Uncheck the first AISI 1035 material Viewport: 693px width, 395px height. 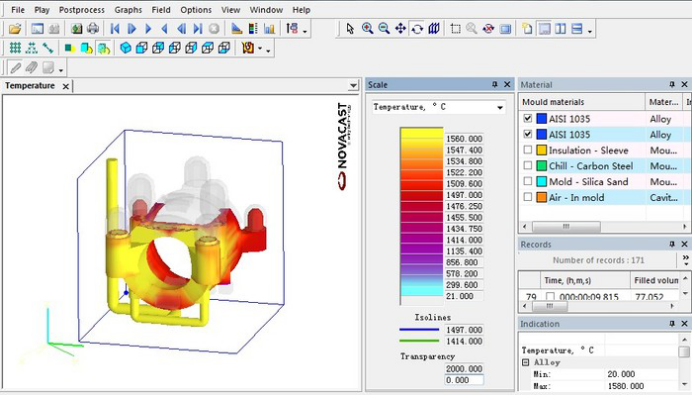(528, 118)
